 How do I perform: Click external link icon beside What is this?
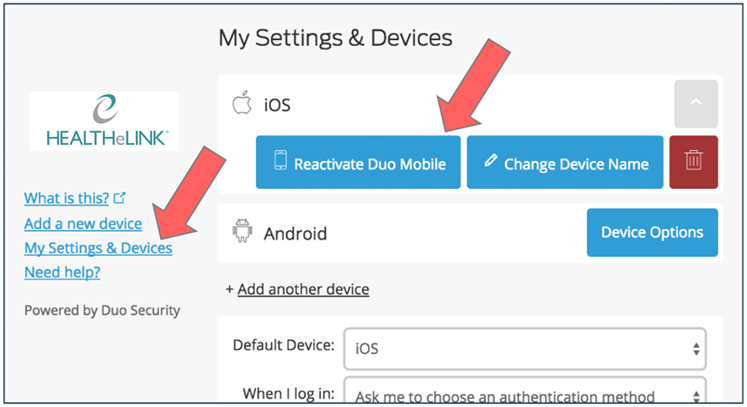(120, 198)
